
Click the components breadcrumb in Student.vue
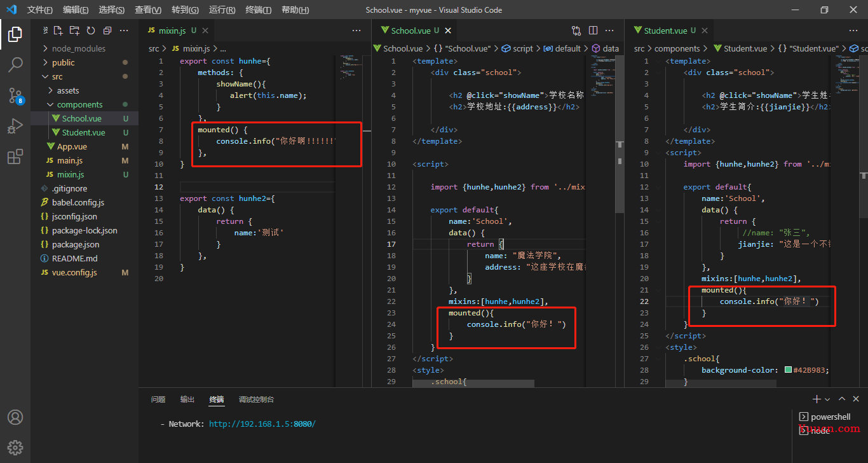coord(677,48)
